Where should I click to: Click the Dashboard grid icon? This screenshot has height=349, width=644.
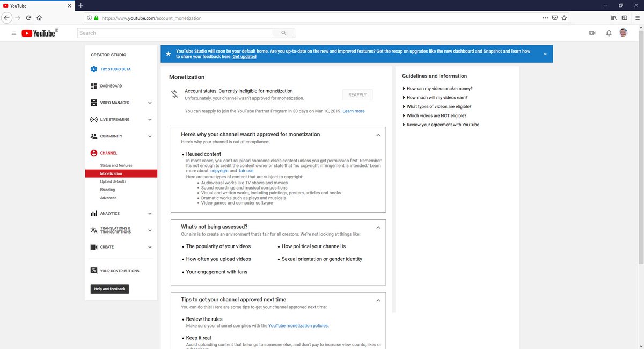tap(94, 86)
